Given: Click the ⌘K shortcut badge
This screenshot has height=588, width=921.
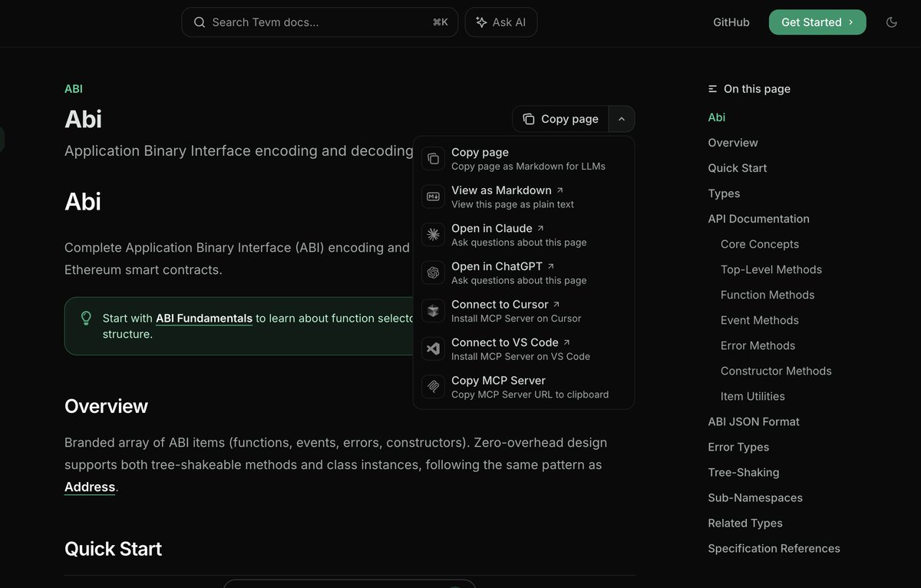Looking at the screenshot, I should (440, 22).
